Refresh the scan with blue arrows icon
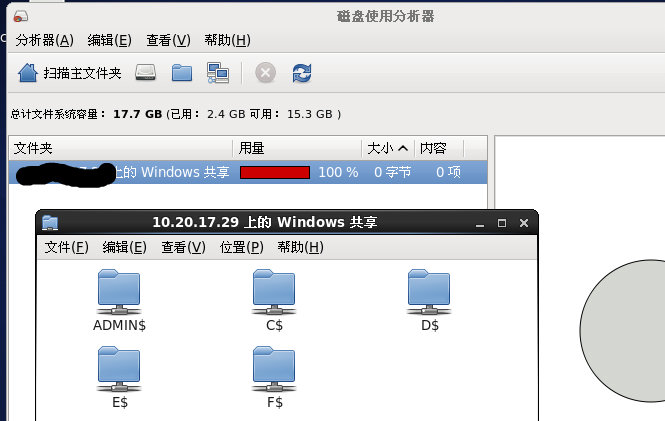This screenshot has height=421, width=665. pos(302,73)
